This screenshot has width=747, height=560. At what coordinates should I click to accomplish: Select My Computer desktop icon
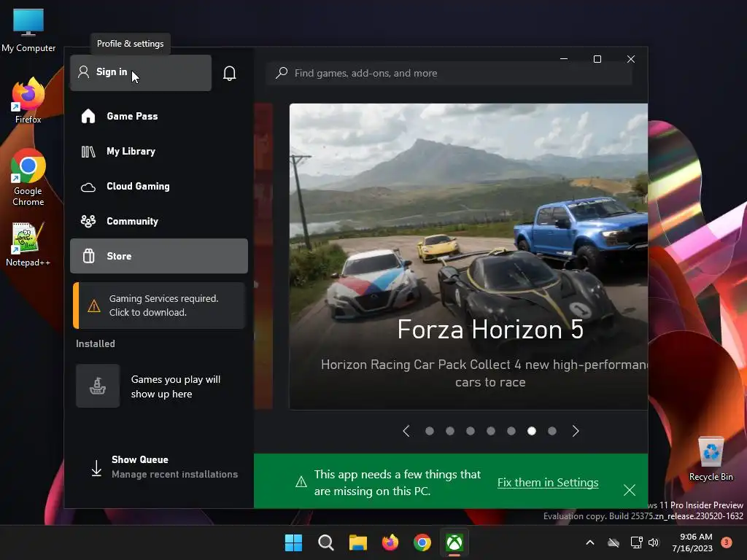28,30
